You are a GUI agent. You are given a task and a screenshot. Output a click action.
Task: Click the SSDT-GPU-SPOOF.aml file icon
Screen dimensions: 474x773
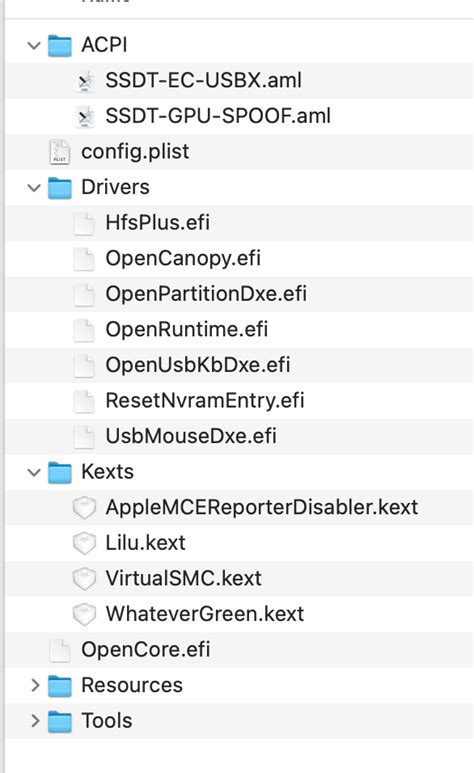click(x=85, y=117)
